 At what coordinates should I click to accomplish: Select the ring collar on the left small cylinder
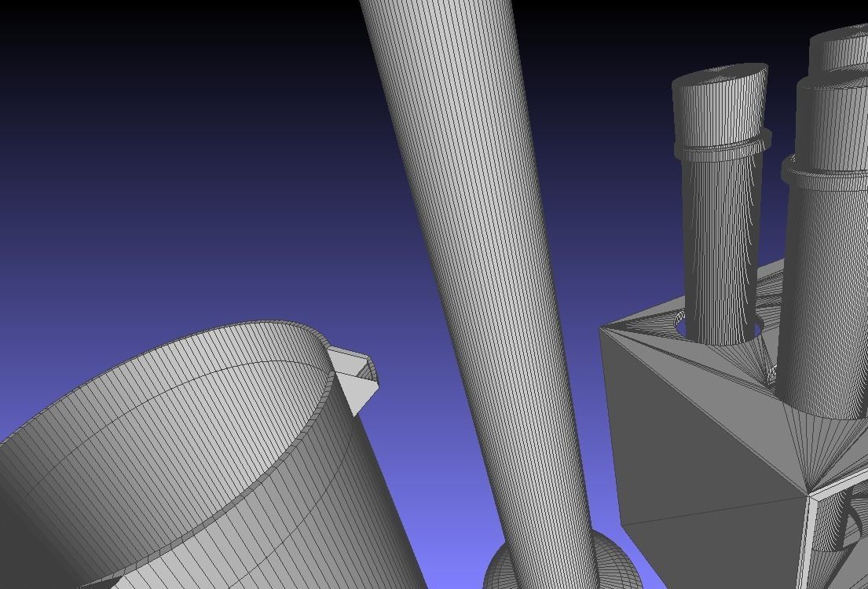723,145
